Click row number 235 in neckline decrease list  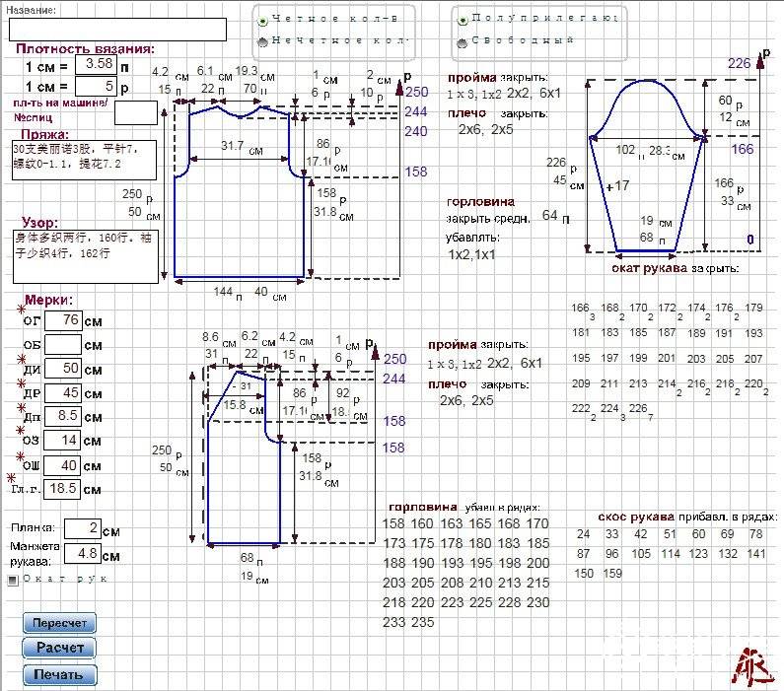422,623
